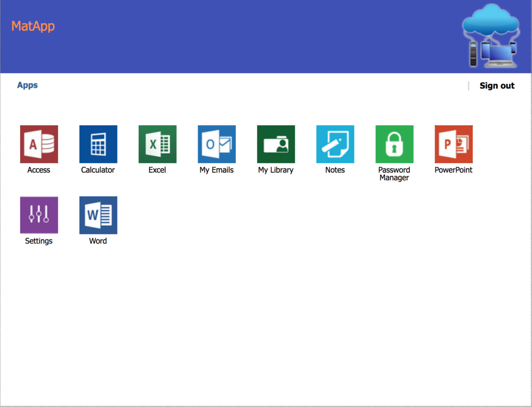Click the "Excel" text label

click(157, 170)
